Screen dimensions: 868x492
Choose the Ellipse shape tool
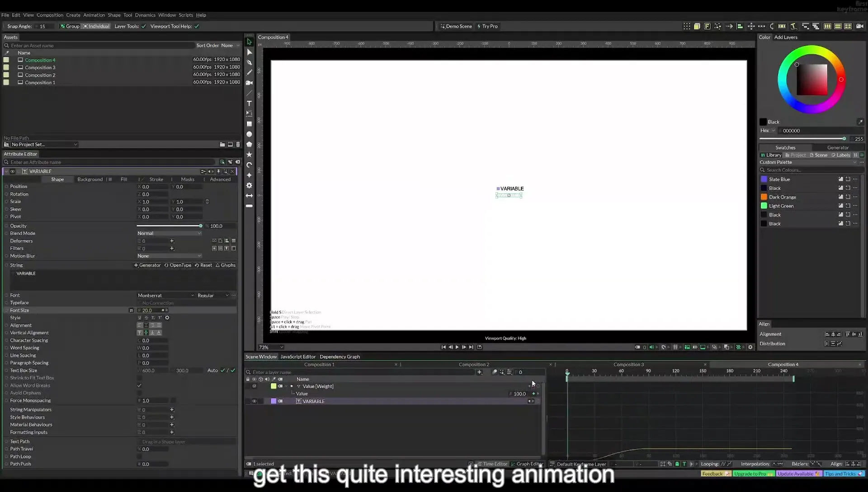[249, 134]
